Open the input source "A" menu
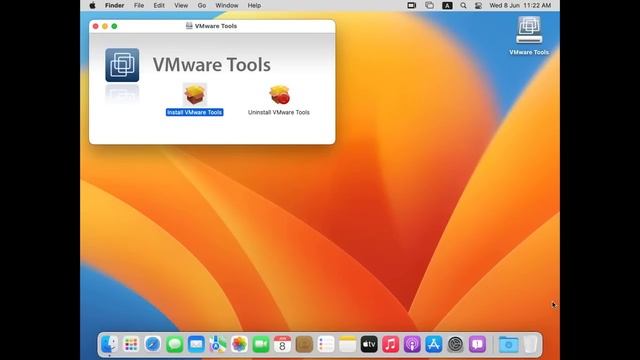The image size is (640, 360). click(447, 5)
